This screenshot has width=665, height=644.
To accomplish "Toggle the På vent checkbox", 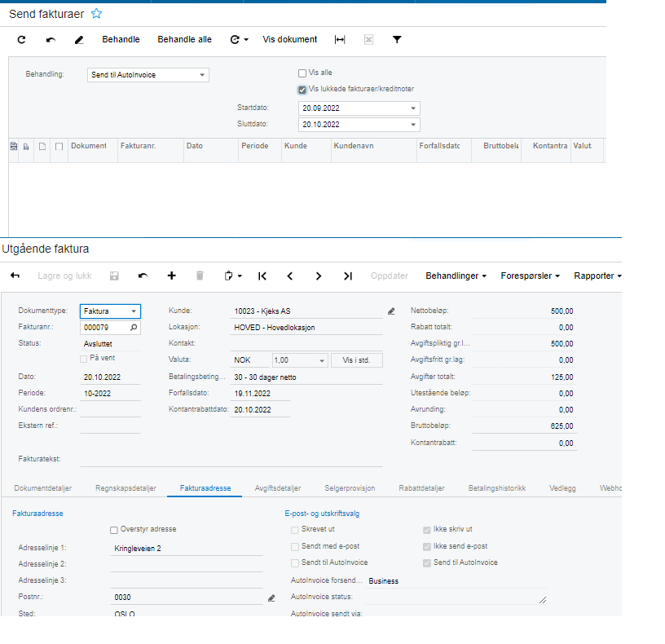I will (x=84, y=359).
